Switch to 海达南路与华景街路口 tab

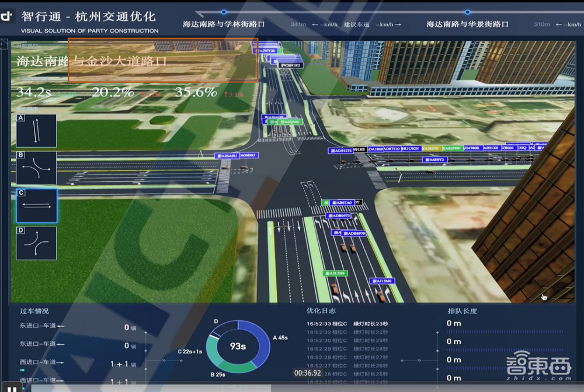click(467, 23)
